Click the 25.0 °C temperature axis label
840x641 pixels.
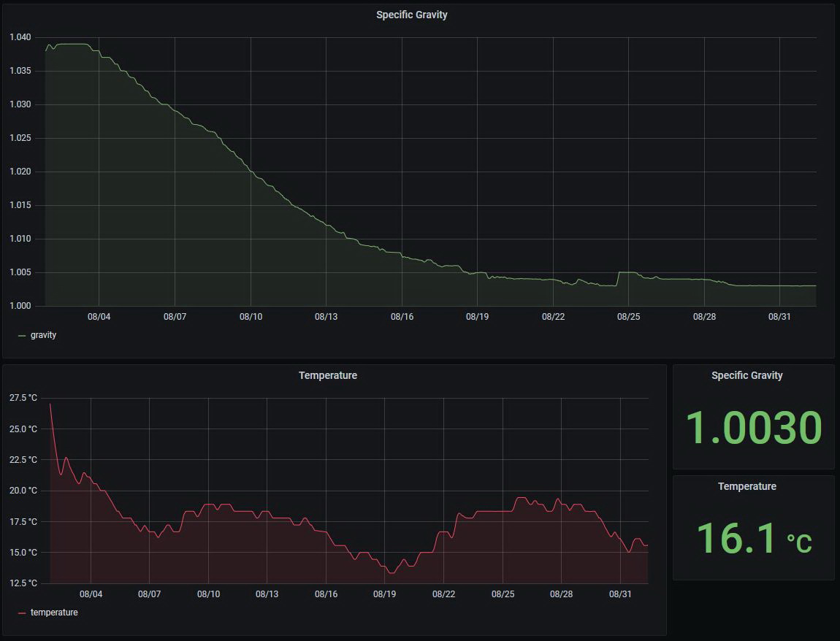[23, 429]
